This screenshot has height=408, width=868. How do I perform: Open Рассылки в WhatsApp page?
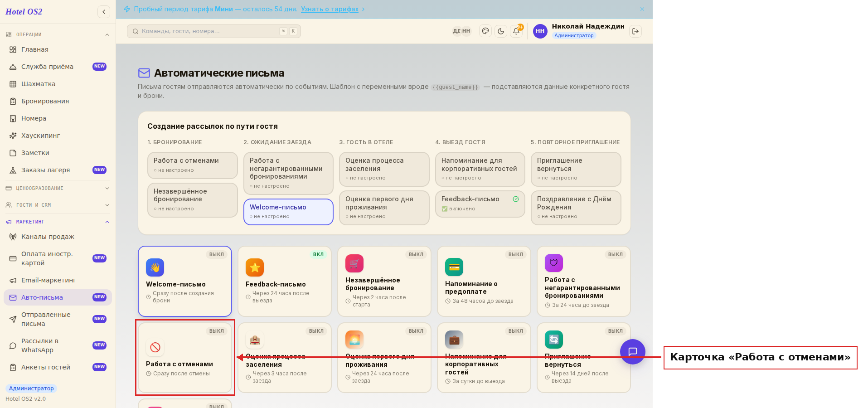[58, 345]
